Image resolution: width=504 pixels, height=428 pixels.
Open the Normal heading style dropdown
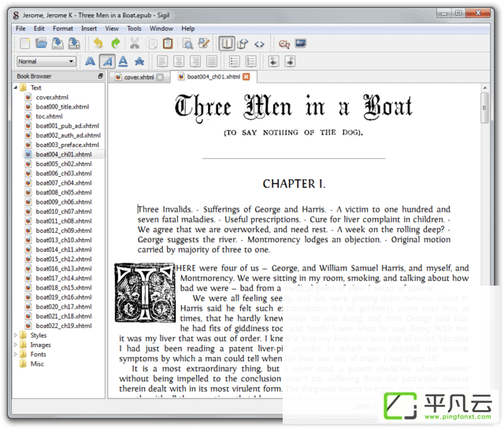(x=46, y=61)
